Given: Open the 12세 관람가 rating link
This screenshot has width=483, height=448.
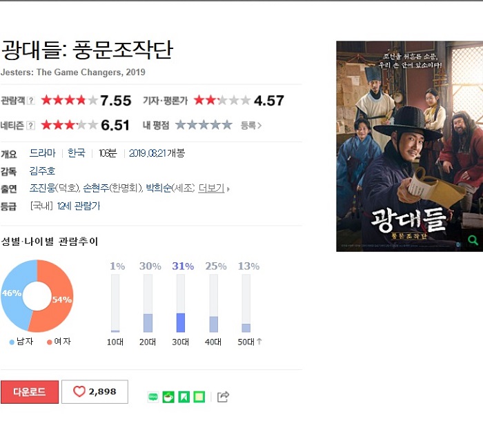Looking at the screenshot, I should click(x=79, y=206).
